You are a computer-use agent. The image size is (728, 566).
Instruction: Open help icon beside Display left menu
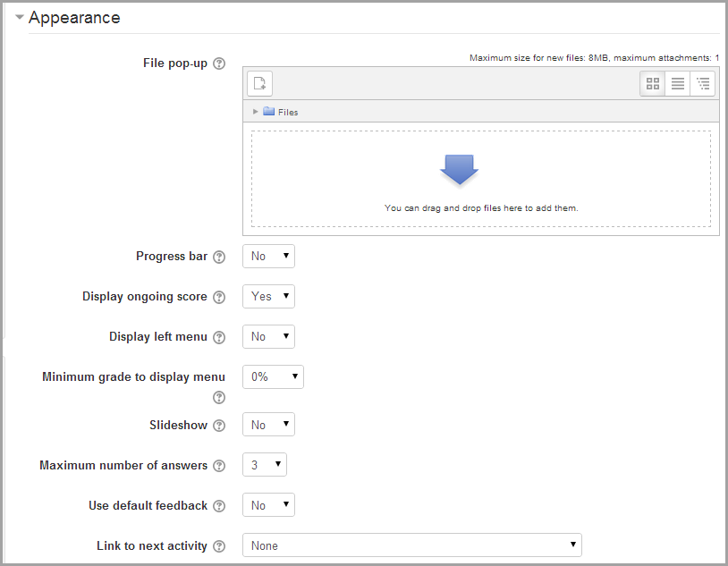219,338
